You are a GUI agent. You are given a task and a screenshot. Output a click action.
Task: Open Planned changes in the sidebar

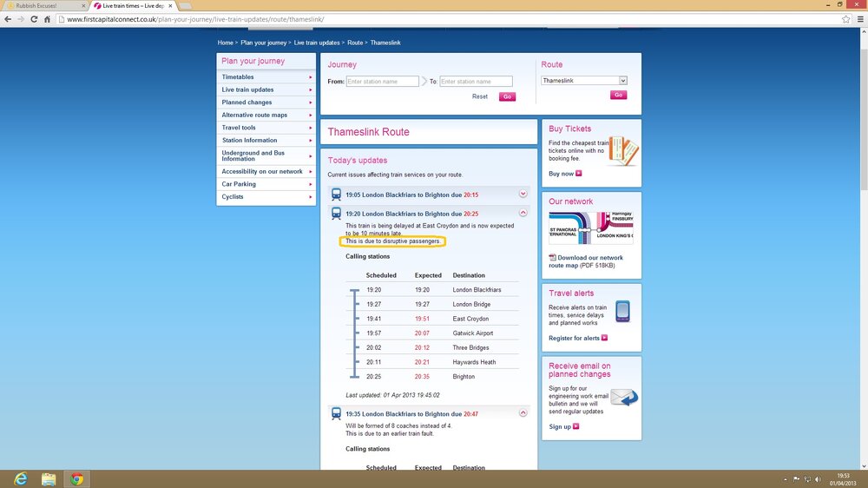pyautogui.click(x=266, y=102)
